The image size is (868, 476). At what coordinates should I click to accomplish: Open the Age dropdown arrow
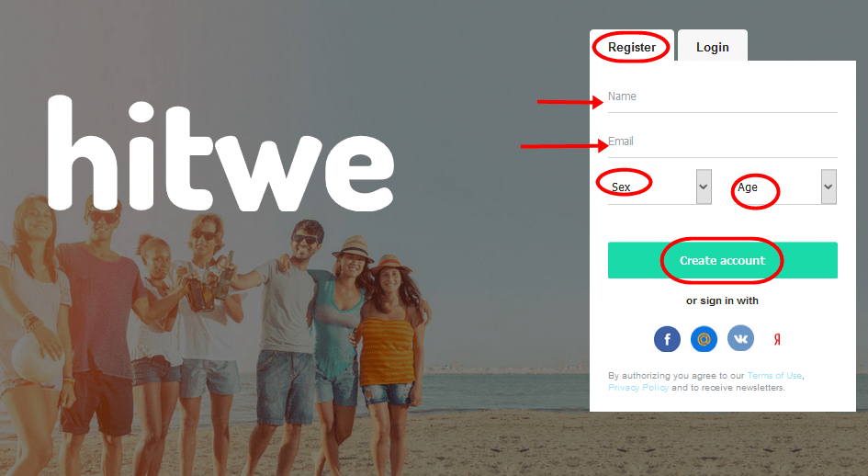pyautogui.click(x=829, y=187)
